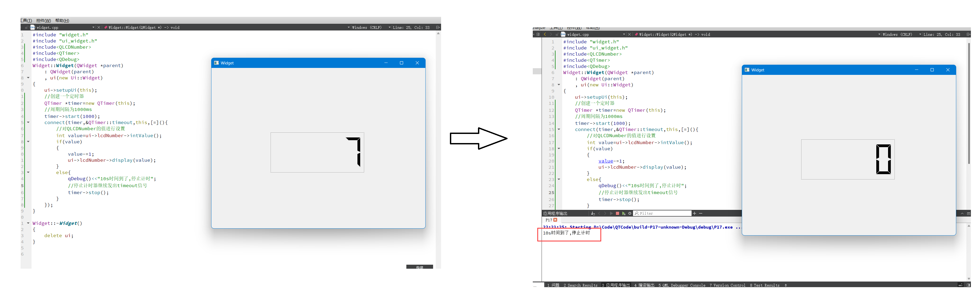
Task: Go to next output item arrow
Action: coord(605,213)
